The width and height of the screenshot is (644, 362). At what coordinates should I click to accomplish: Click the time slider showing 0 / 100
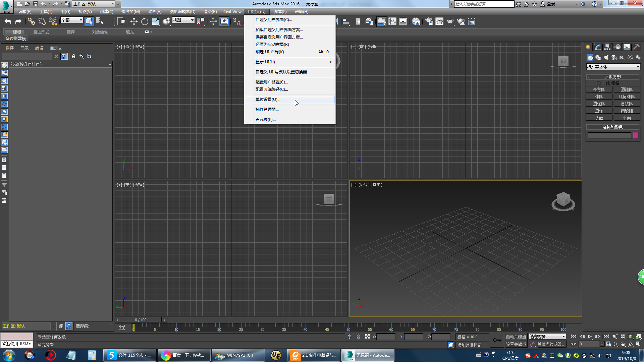(141, 320)
